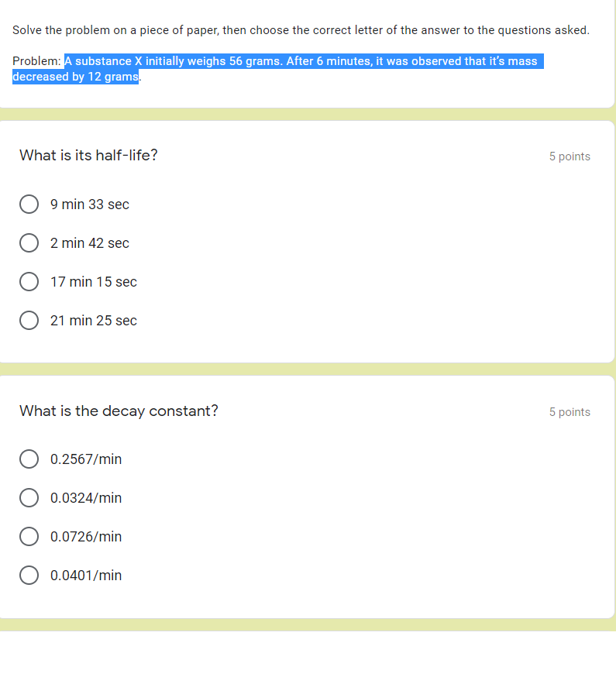The width and height of the screenshot is (616, 684).
Task: Click the "5 points" label on decay constant question
Action: pos(570,411)
